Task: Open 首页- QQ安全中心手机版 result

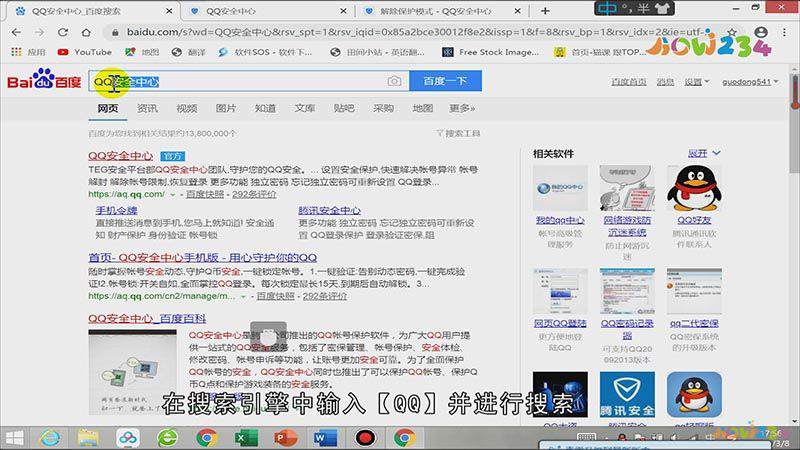Action: click(x=203, y=258)
